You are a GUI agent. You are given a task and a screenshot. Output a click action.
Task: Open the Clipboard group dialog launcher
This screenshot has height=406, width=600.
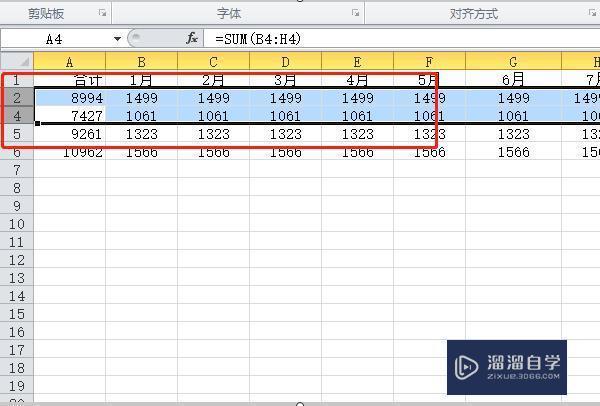click(x=102, y=13)
